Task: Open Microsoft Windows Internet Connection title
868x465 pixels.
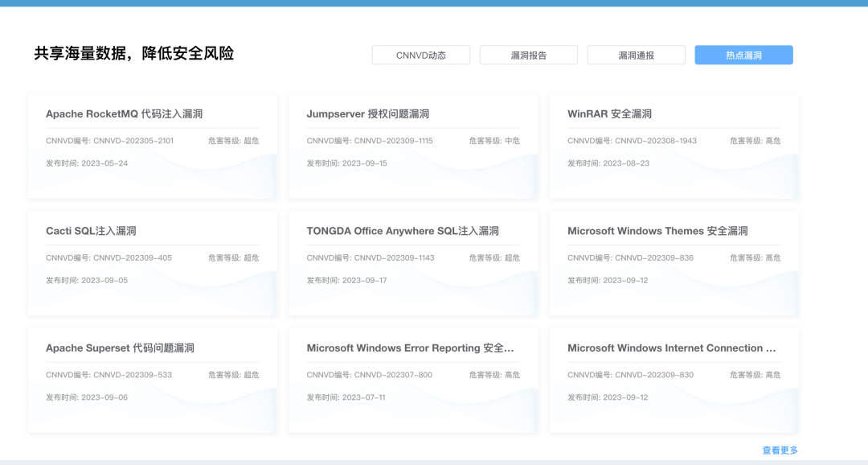Action: pos(671,348)
